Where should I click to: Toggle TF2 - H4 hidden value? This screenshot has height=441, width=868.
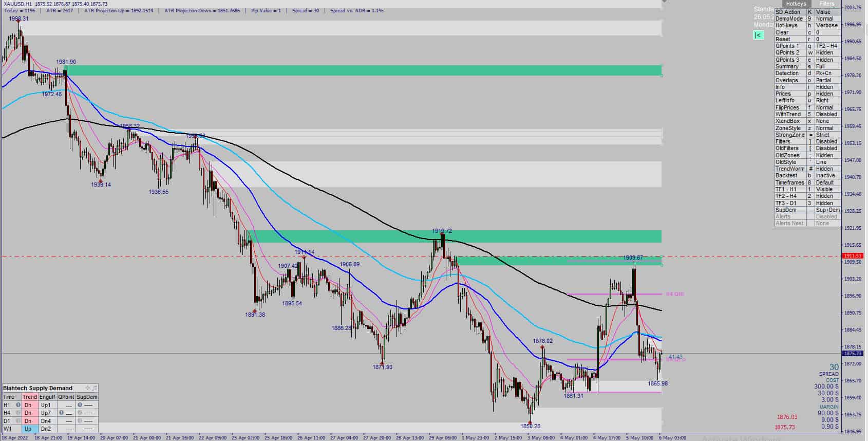(827, 196)
